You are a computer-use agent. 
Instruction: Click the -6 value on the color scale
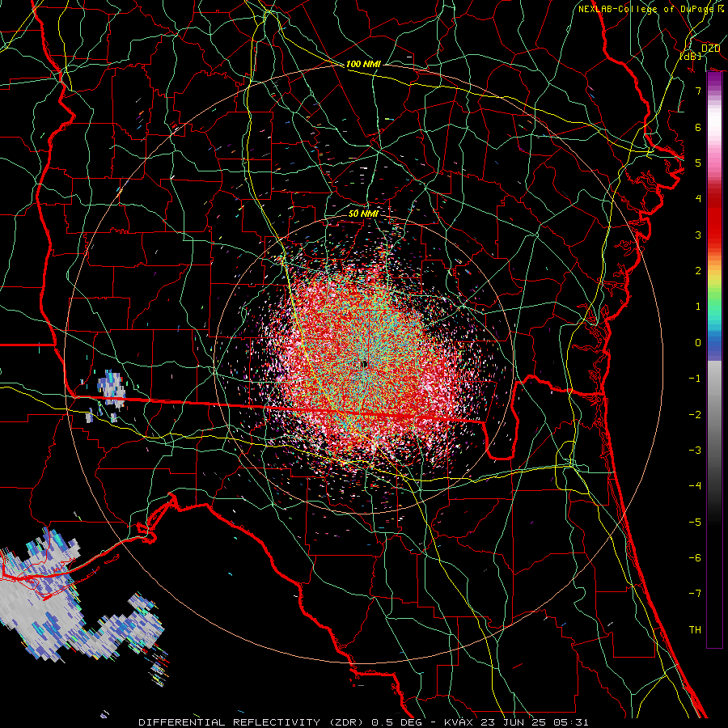pyautogui.click(x=695, y=558)
